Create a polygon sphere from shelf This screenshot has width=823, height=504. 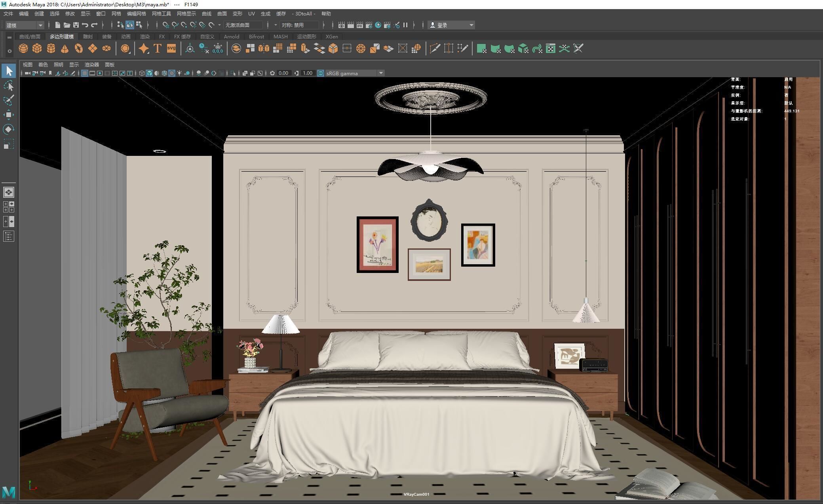pyautogui.click(x=23, y=49)
